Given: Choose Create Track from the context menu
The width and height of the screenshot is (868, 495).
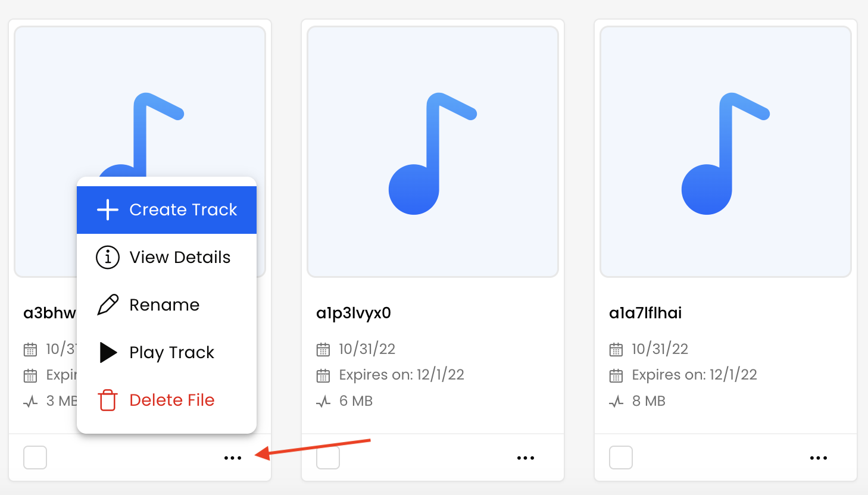Looking at the screenshot, I should pos(167,210).
